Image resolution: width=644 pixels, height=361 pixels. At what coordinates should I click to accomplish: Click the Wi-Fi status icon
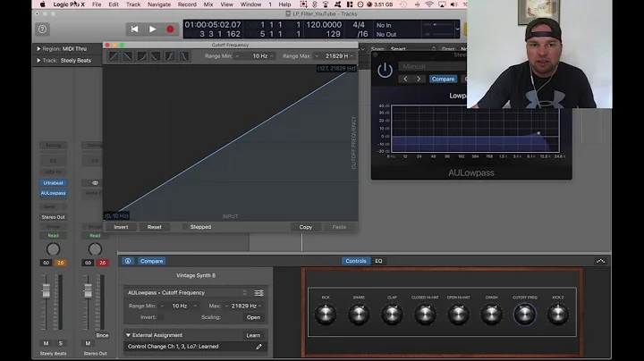(429, 4)
